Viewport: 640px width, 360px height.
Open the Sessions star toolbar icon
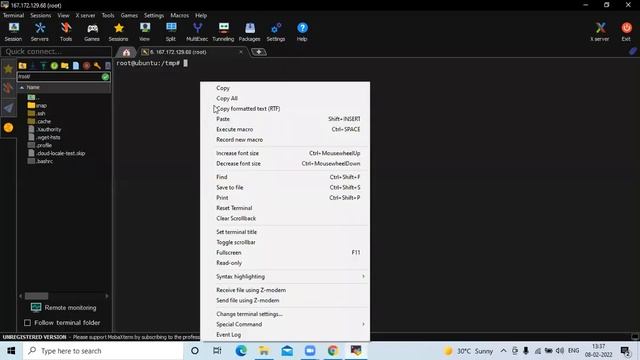[118, 32]
